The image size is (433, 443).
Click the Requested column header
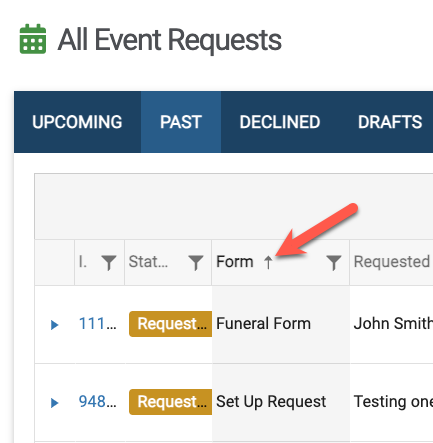[x=391, y=262]
